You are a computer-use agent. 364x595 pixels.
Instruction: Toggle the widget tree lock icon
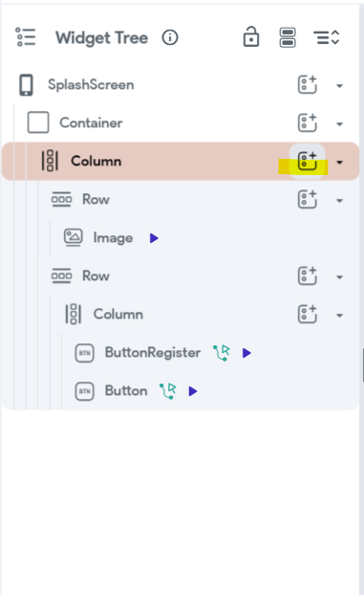pos(251,36)
